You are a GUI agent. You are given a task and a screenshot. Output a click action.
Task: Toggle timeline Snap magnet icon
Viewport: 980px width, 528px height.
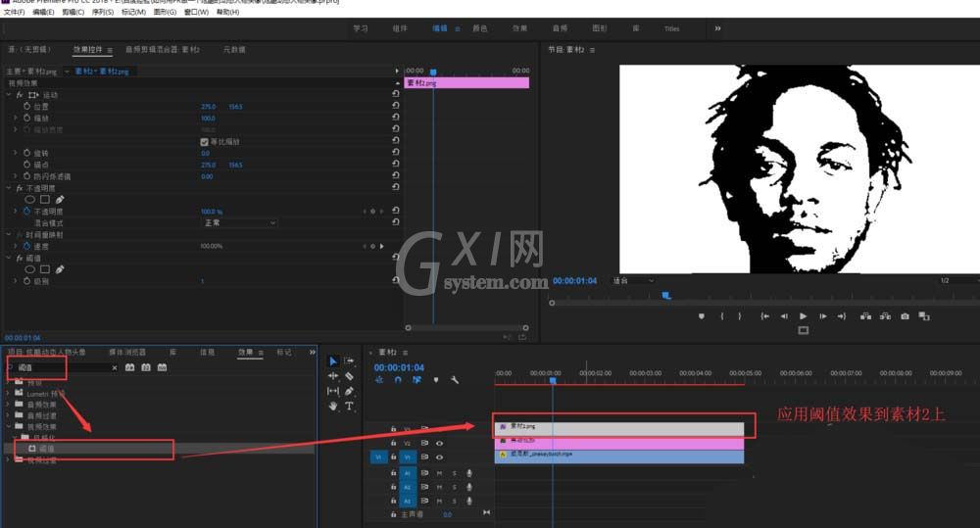pos(398,380)
